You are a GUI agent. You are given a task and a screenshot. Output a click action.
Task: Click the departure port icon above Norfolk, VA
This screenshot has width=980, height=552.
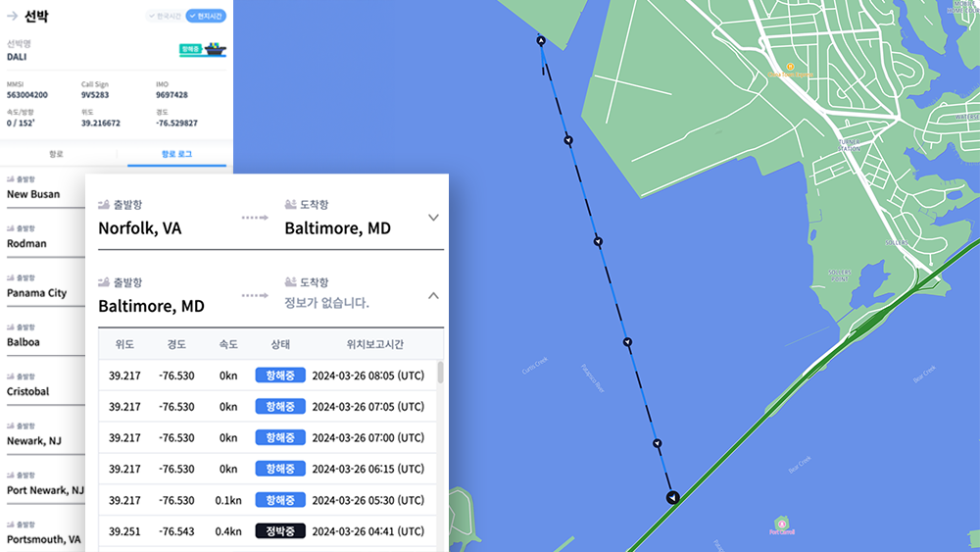click(104, 204)
